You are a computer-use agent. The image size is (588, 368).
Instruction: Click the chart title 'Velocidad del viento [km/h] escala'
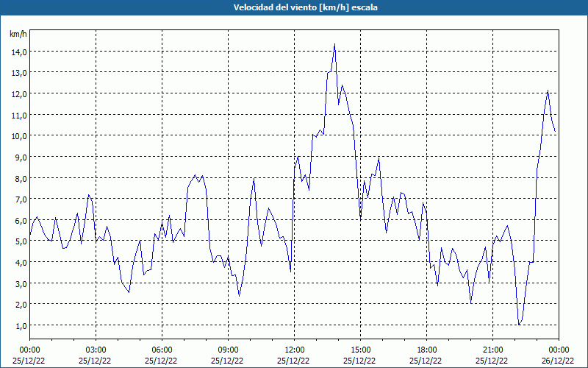[305, 7]
